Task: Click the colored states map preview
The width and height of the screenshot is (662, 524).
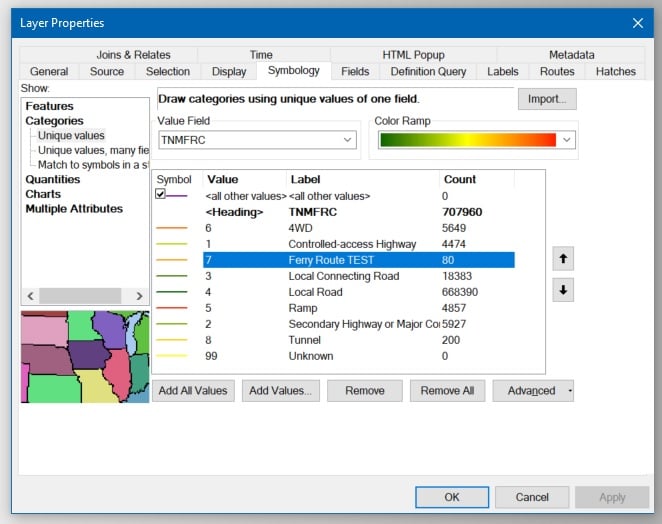Action: 85,357
